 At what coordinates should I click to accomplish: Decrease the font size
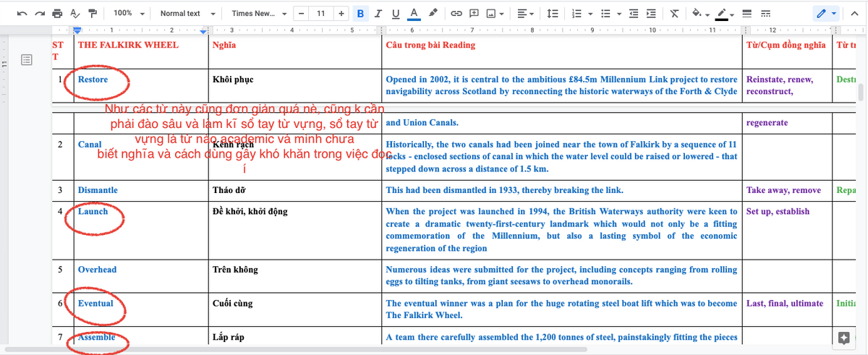(x=301, y=13)
